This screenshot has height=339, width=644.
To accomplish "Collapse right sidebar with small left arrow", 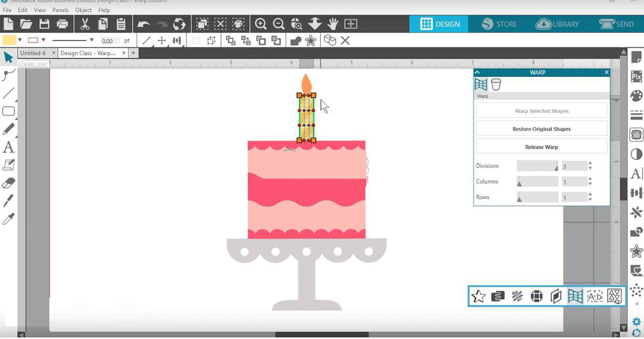I will [x=638, y=304].
